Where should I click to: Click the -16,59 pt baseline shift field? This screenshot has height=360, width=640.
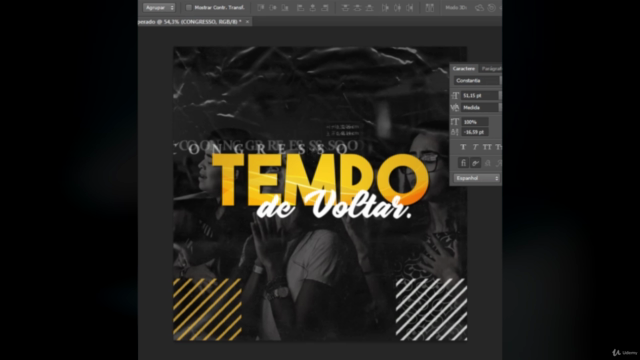(x=475, y=132)
